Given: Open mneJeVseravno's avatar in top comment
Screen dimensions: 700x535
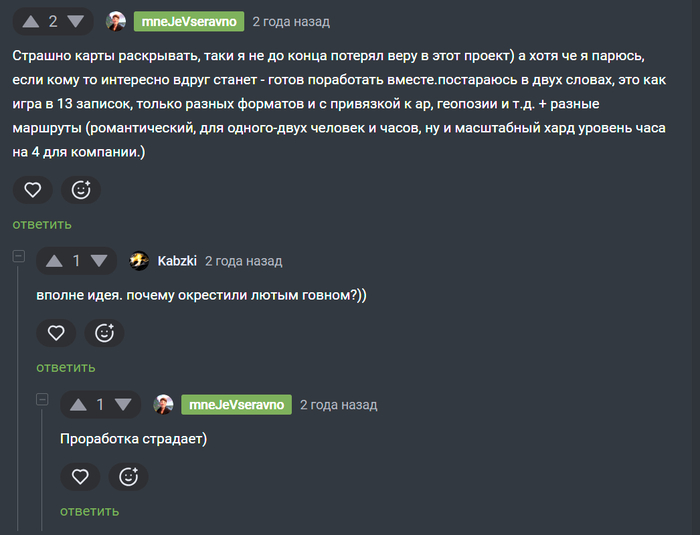Looking at the screenshot, I should point(116,21).
